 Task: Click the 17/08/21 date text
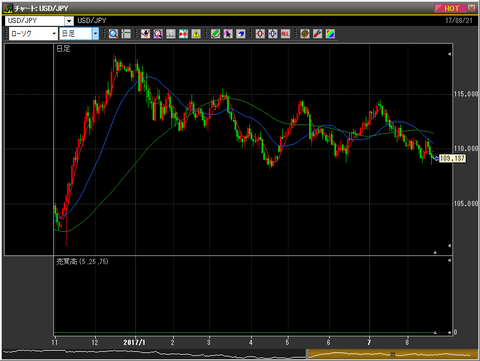[x=459, y=21]
